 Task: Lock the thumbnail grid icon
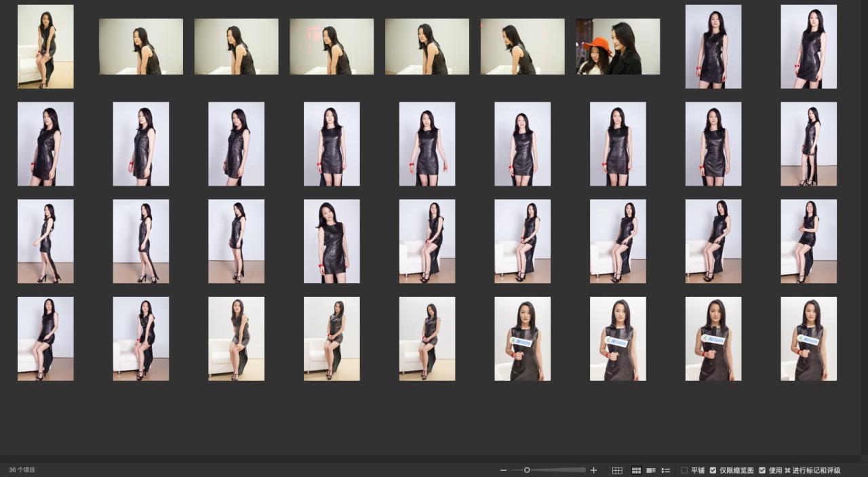pos(617,470)
